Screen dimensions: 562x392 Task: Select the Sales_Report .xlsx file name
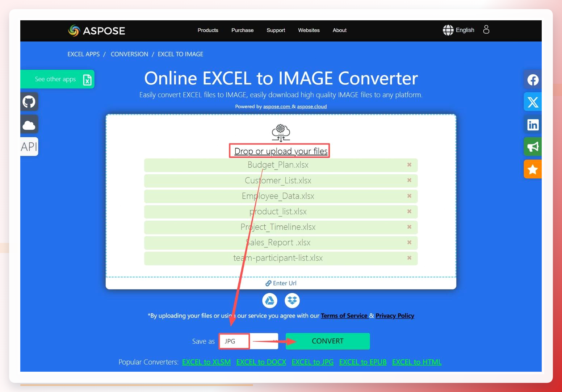tap(278, 242)
